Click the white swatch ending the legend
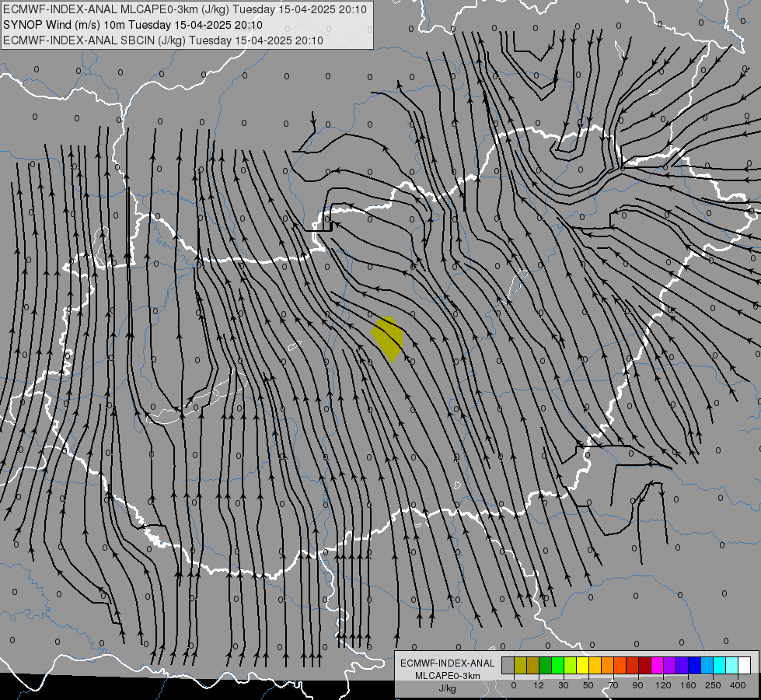Viewport: 761px width, 700px height. [x=744, y=665]
